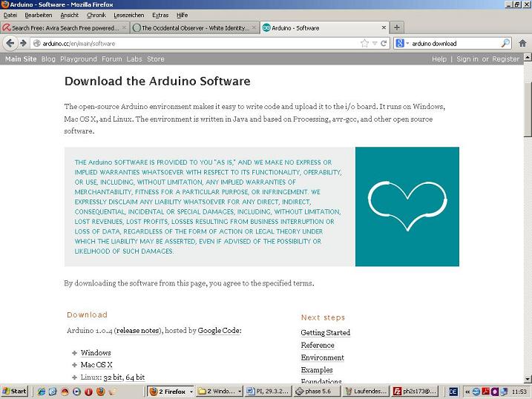Open the Environment link
The width and height of the screenshot is (532, 399).
(x=322, y=358)
